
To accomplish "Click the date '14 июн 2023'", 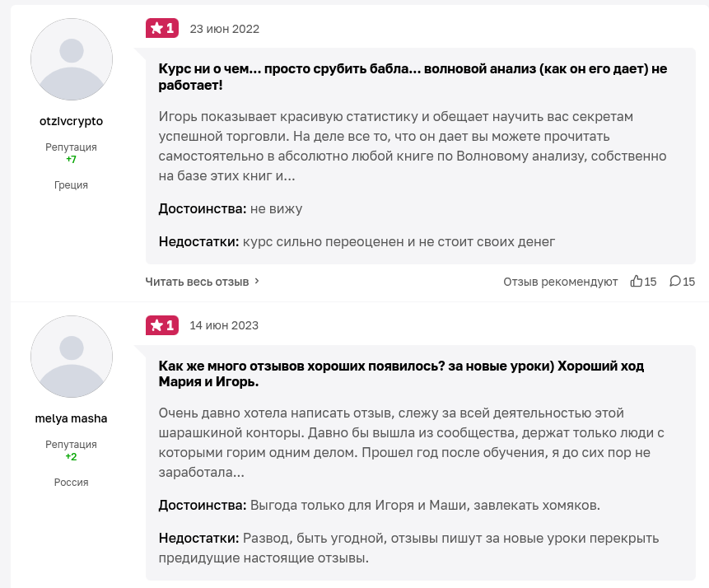I will coord(224,325).
